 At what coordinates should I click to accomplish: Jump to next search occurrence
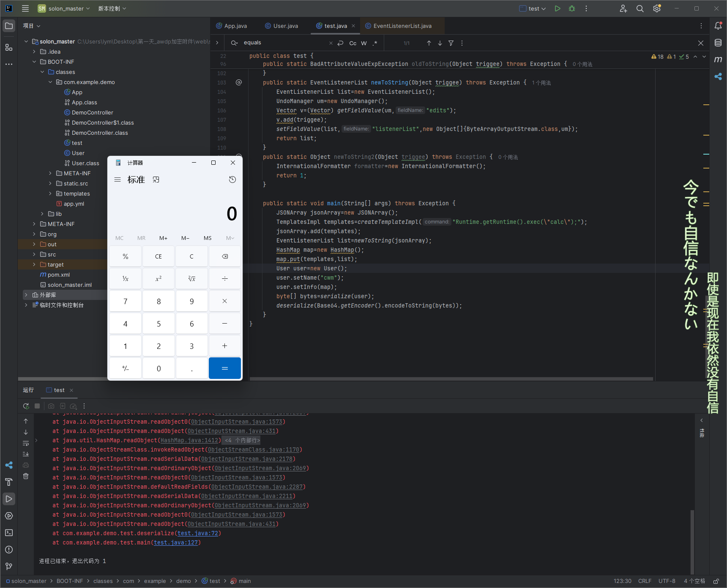[440, 43]
